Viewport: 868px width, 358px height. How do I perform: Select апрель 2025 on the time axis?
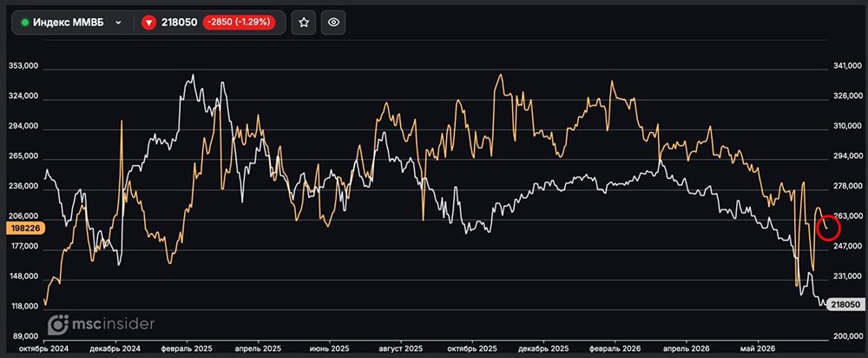[x=259, y=348]
